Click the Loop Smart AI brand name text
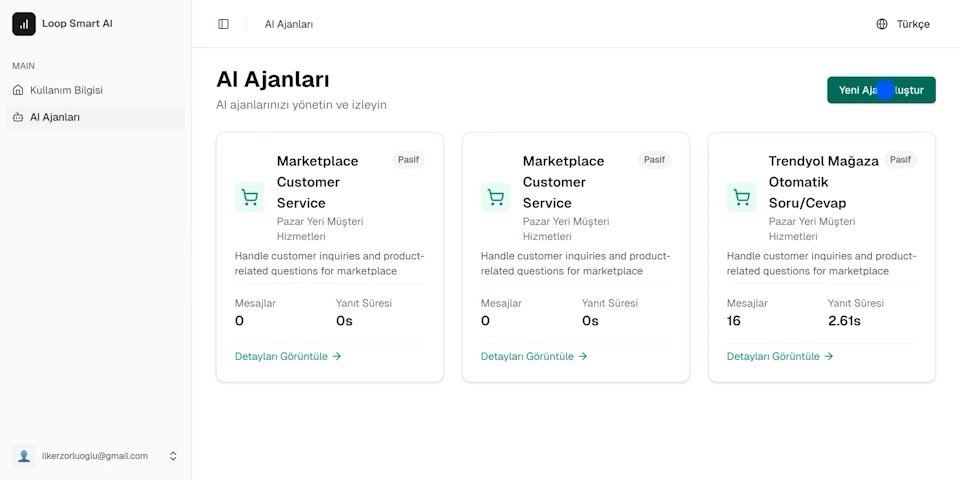Viewport: 960px width, 480px height. tap(77, 24)
